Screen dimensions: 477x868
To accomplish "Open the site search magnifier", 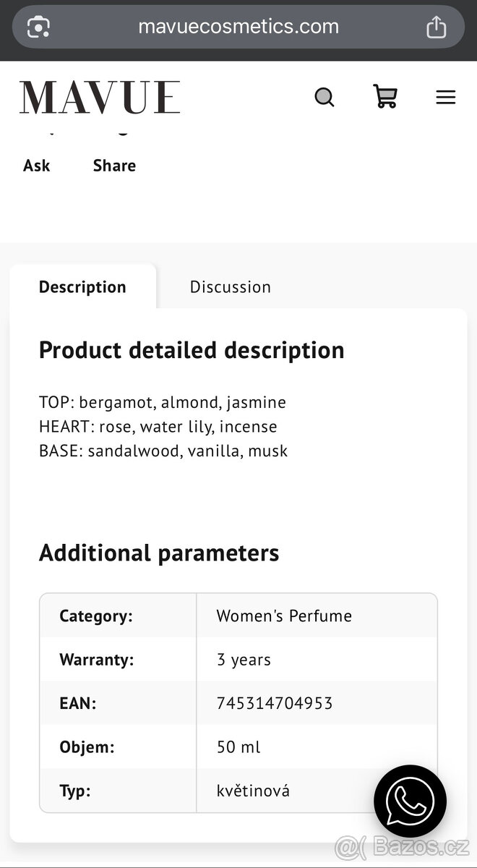I will click(x=325, y=97).
